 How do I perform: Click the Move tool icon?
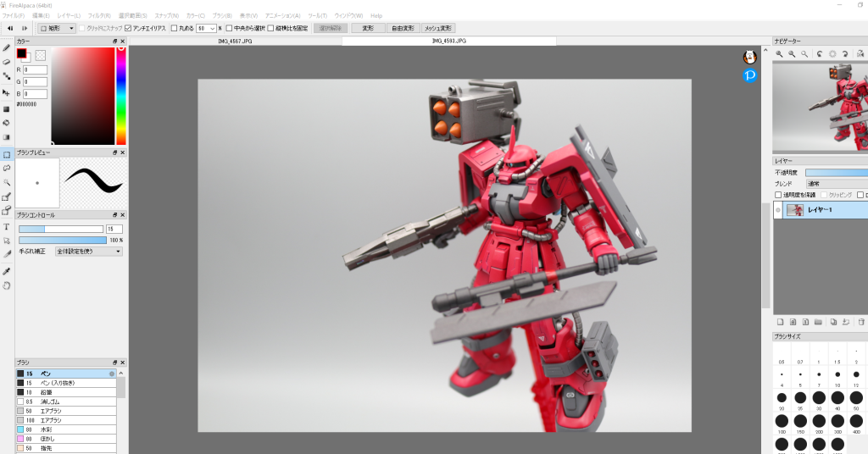tap(7, 92)
